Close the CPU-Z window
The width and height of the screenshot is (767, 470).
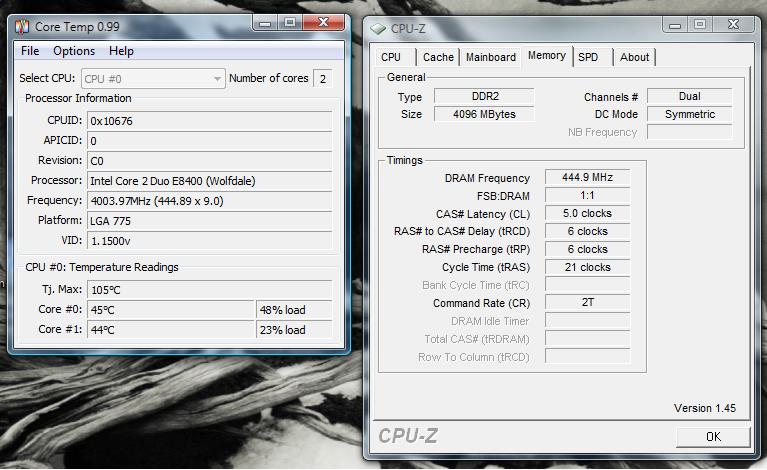click(733, 24)
